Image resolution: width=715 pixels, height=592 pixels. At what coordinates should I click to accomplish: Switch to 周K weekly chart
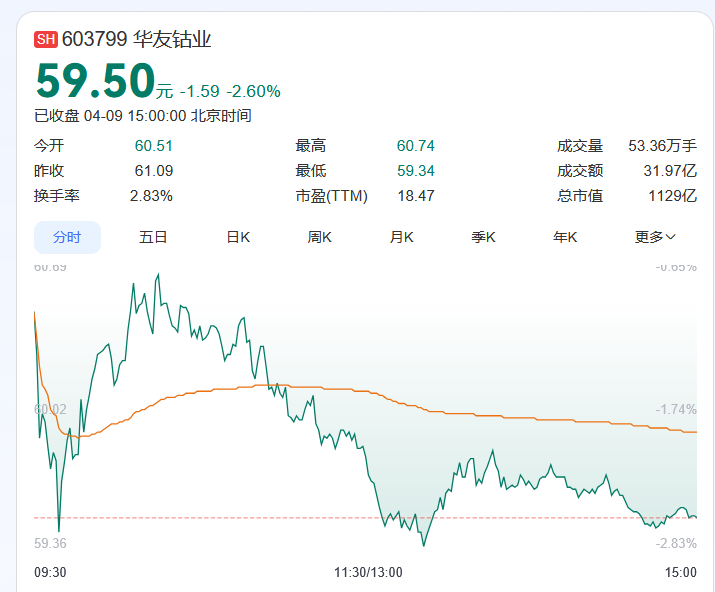320,237
